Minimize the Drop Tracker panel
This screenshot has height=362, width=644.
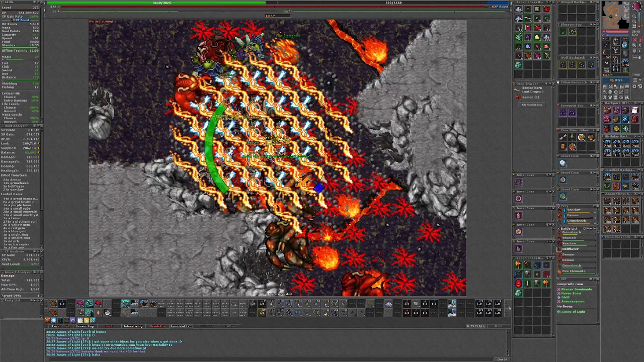tap(550, 84)
